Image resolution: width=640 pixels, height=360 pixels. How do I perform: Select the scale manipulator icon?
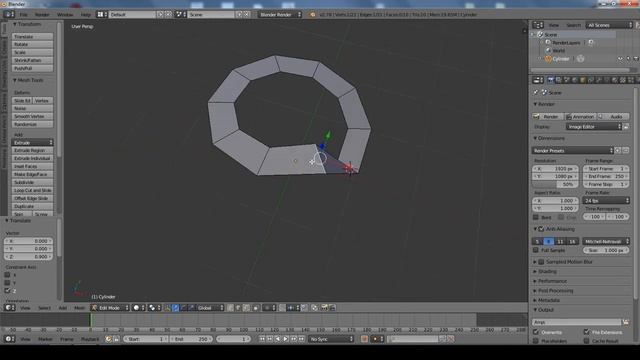click(x=191, y=308)
